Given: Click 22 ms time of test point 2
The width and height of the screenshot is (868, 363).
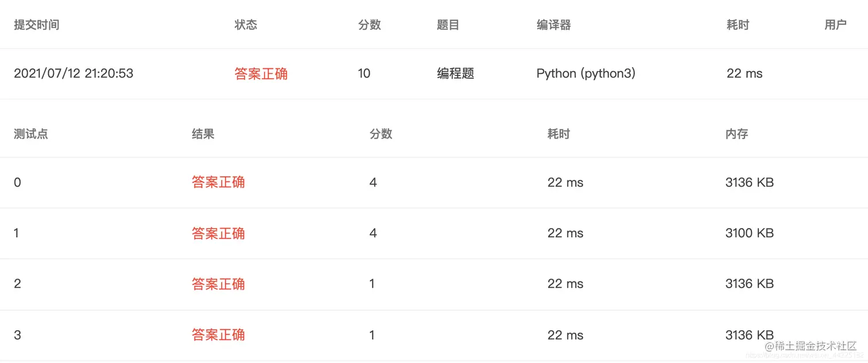Looking at the screenshot, I should click(x=565, y=284).
